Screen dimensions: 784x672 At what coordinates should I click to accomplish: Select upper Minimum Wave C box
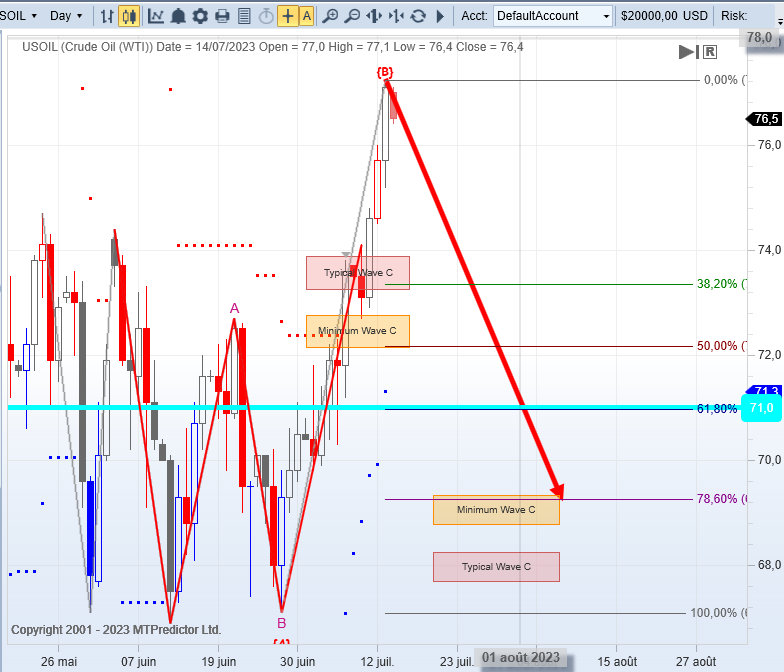point(358,331)
